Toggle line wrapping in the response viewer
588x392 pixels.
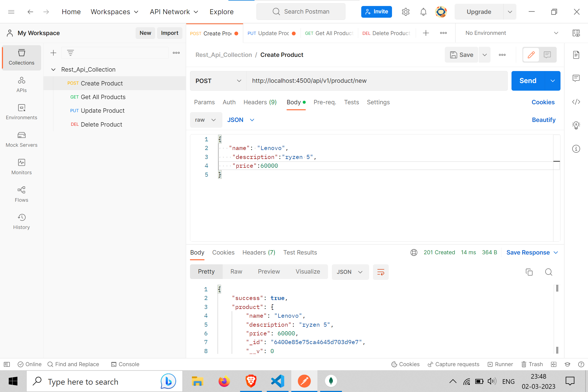pyautogui.click(x=381, y=272)
